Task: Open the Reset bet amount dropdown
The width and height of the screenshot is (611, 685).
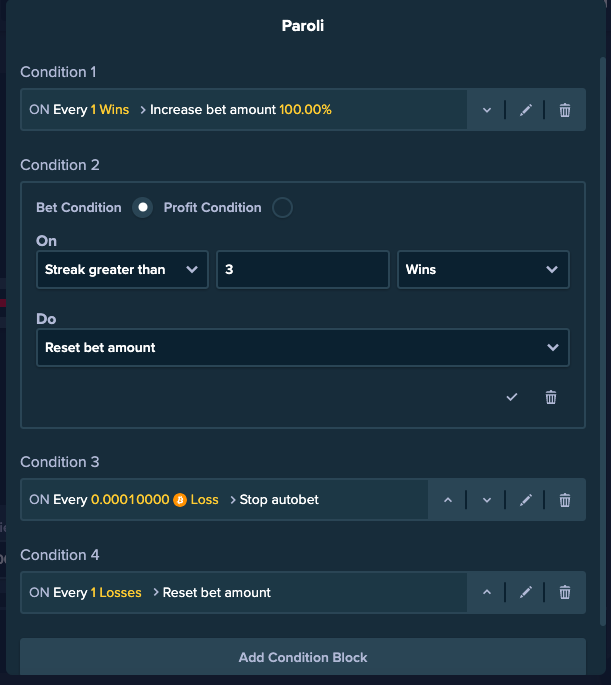Action: 303,347
